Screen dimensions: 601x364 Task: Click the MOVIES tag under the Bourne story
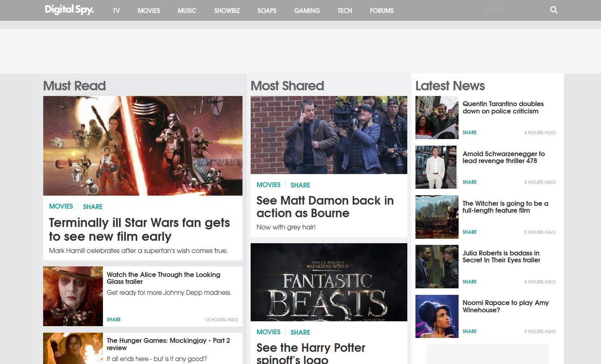[268, 185]
